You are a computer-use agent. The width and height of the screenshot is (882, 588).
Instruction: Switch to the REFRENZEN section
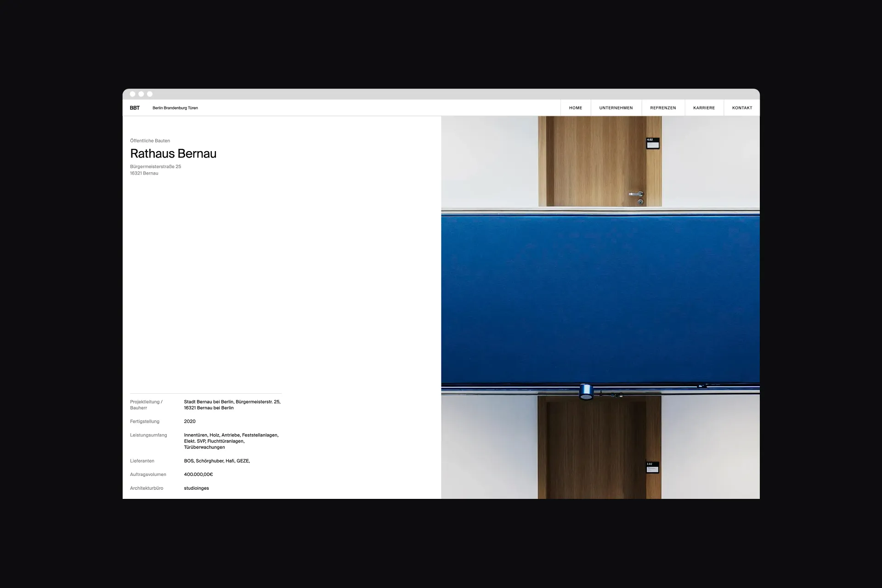coord(663,107)
